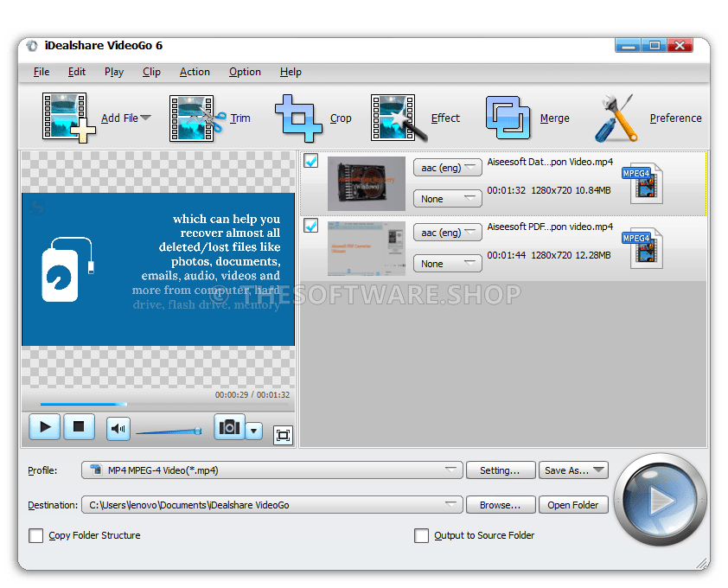Open the File menu
728x588 pixels.
(x=42, y=72)
